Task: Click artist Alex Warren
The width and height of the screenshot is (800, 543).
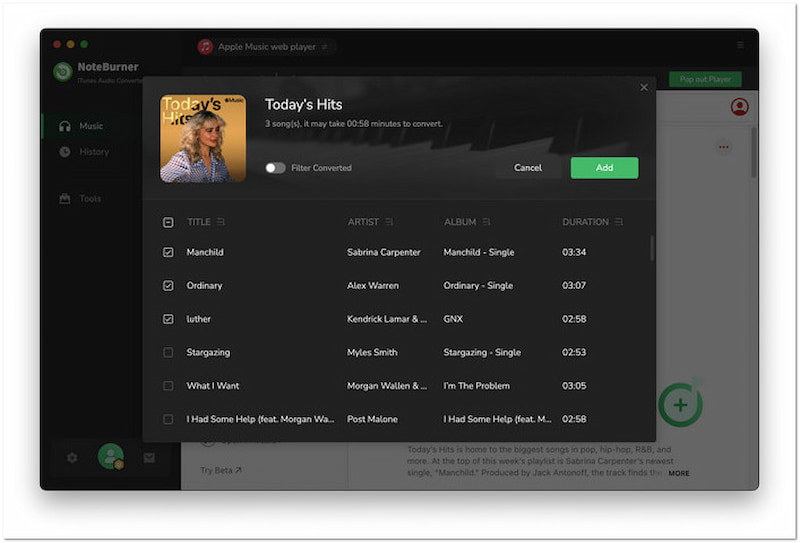Action: (373, 286)
